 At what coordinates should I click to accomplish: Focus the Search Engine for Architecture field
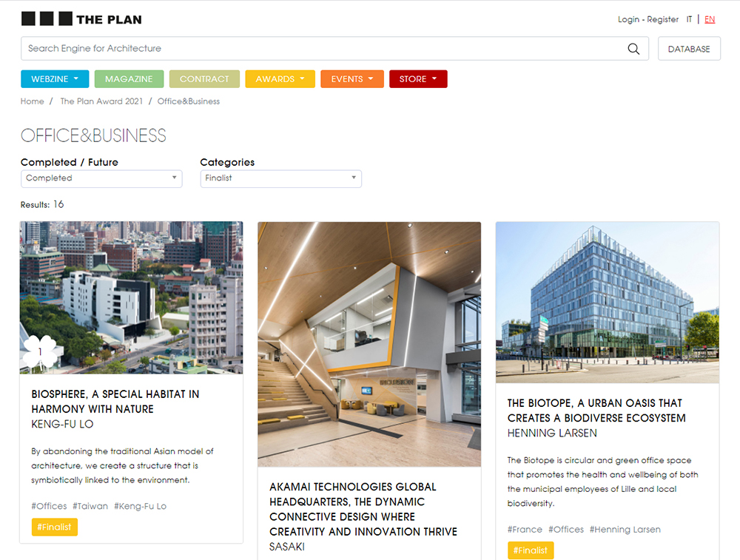(323, 49)
